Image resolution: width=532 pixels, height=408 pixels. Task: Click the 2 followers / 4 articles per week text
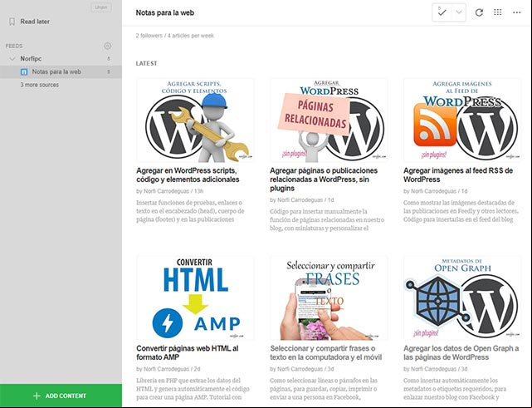(x=175, y=36)
